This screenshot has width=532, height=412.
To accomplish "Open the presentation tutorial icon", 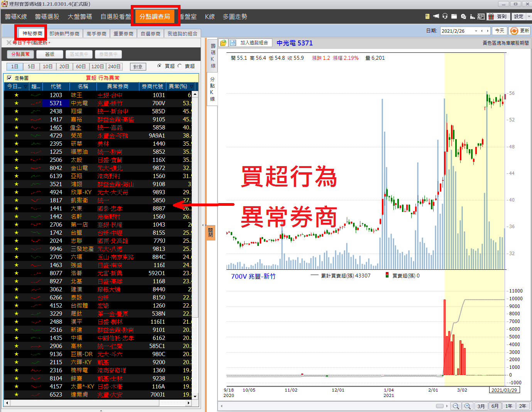I will (x=481, y=17).
